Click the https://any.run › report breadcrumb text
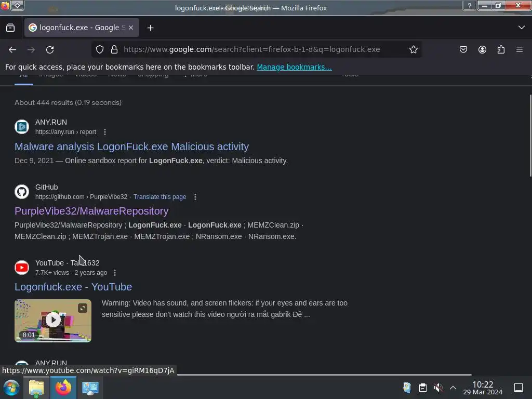 point(65,132)
